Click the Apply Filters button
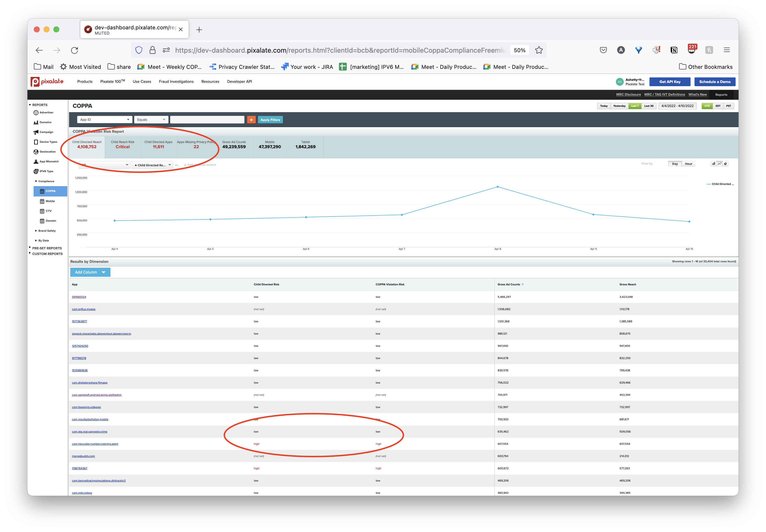The image size is (766, 532). point(270,120)
